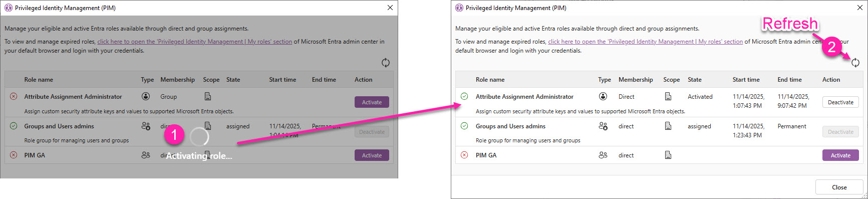
Task: Click the green status icon of Groups and Users admins in right window
Action: click(464, 126)
